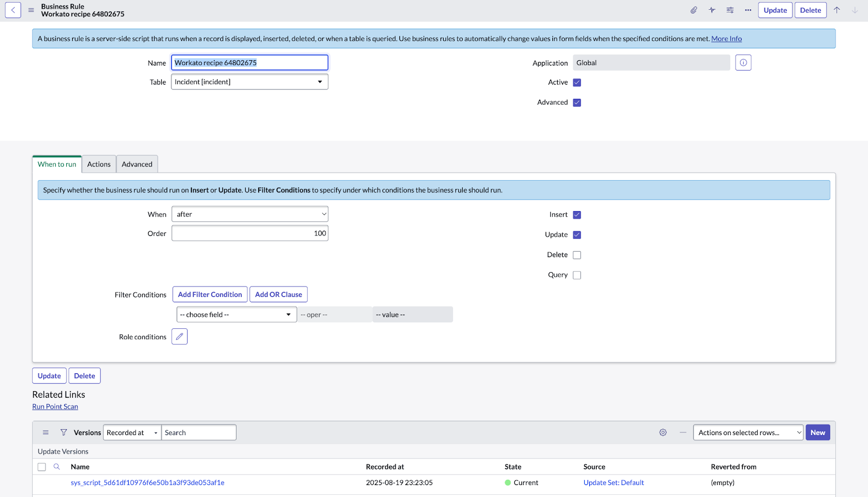This screenshot has width=868, height=497.
Task: Open Actions on selected rows dropdown
Action: [x=748, y=432]
